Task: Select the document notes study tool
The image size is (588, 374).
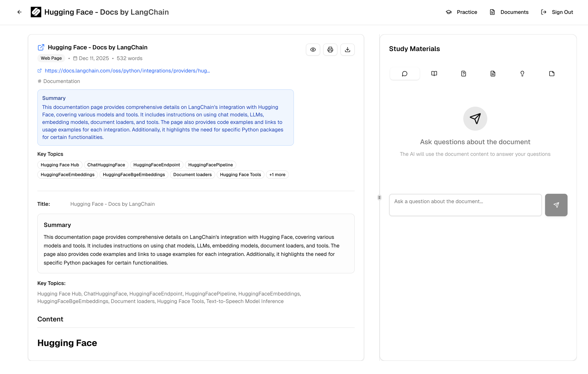Action: click(x=493, y=73)
